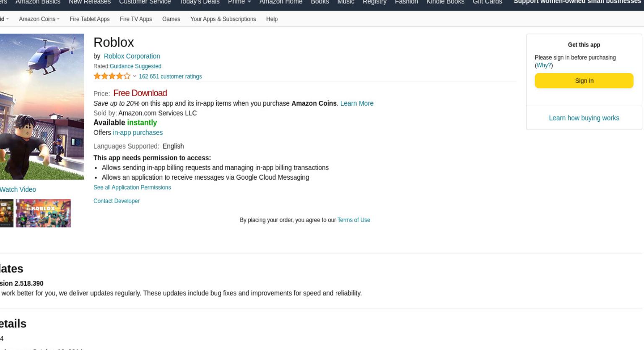Click the Watch Video link
The height and width of the screenshot is (350, 644).
(18, 190)
